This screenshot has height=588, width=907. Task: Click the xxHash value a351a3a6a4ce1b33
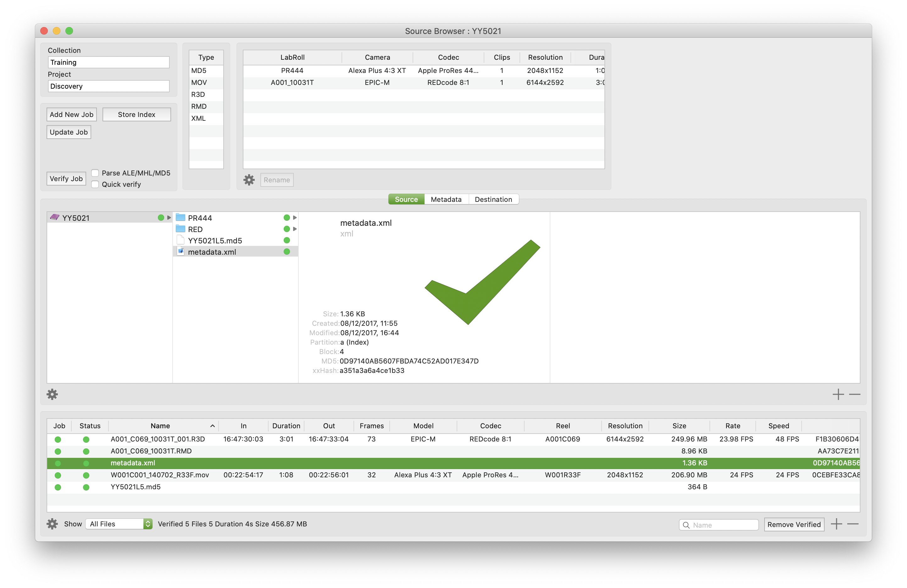pyautogui.click(x=372, y=370)
